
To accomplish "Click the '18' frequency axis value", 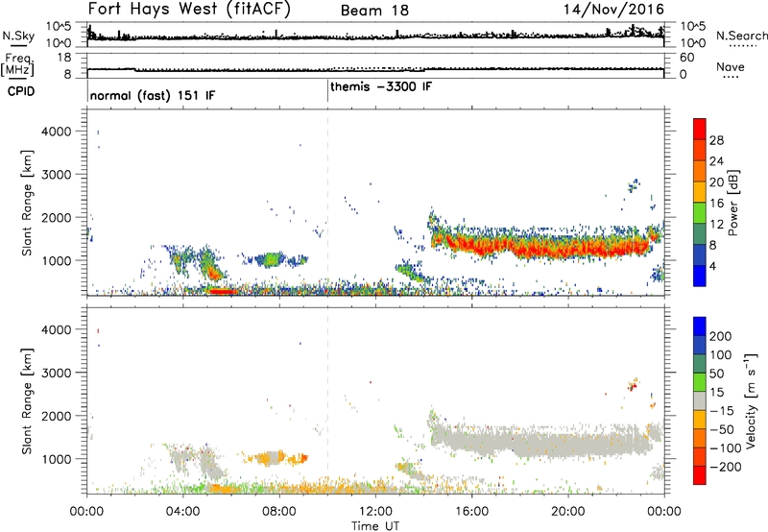I will pyautogui.click(x=64, y=58).
